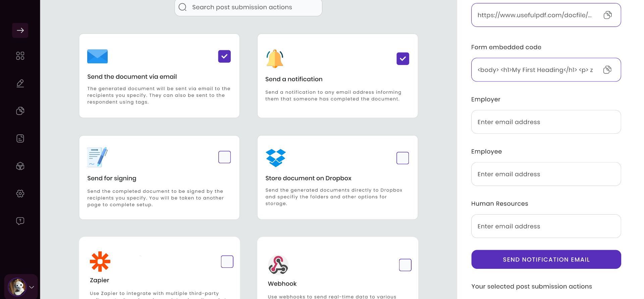Copy the form embedded code with clipboard icon
Viewport: 644px width, 299px height.
coord(607,70)
